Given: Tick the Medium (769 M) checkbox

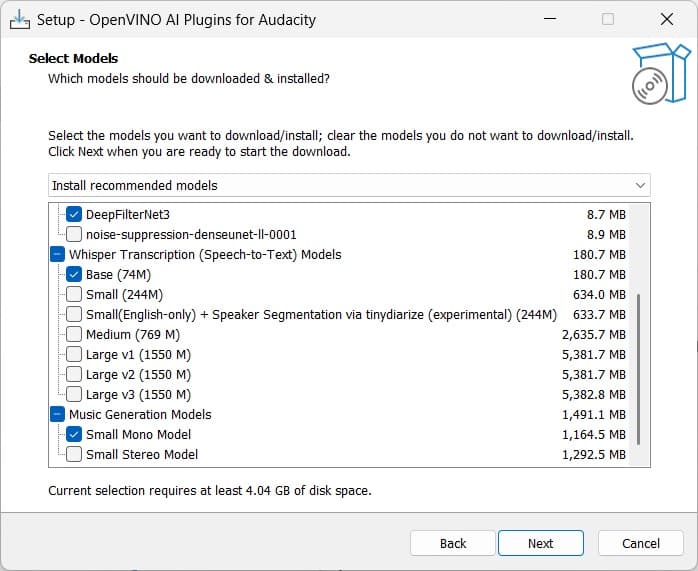Looking at the screenshot, I should pyautogui.click(x=74, y=334).
